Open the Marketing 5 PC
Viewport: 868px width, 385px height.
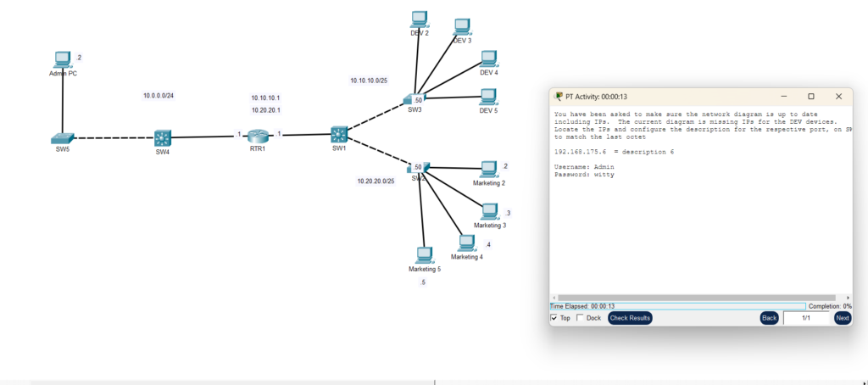click(425, 255)
